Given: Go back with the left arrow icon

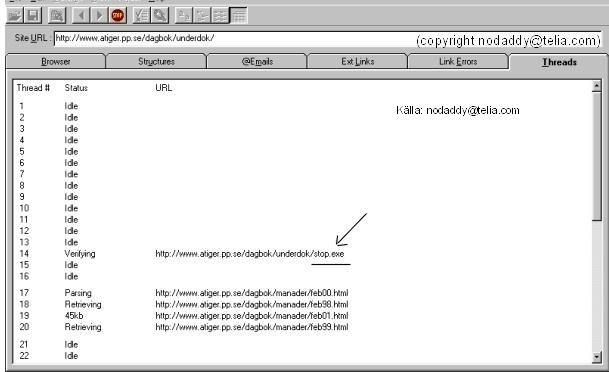Looking at the screenshot, I should [81, 16].
